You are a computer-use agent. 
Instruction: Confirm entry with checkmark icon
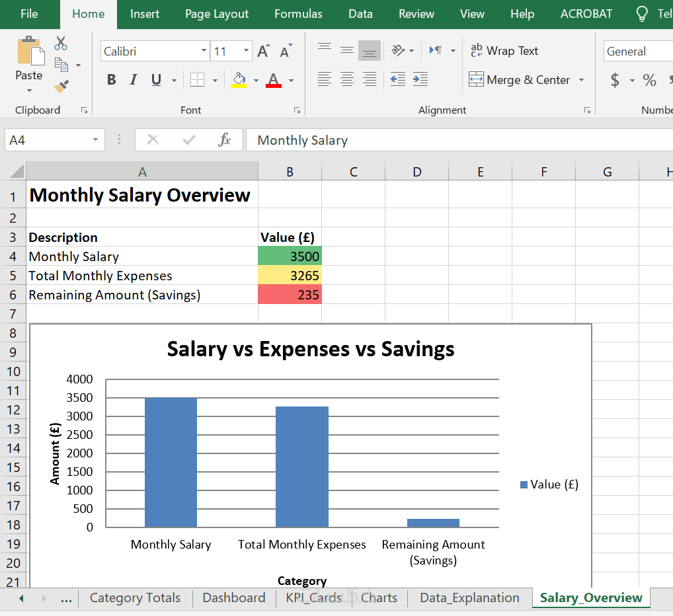189,140
